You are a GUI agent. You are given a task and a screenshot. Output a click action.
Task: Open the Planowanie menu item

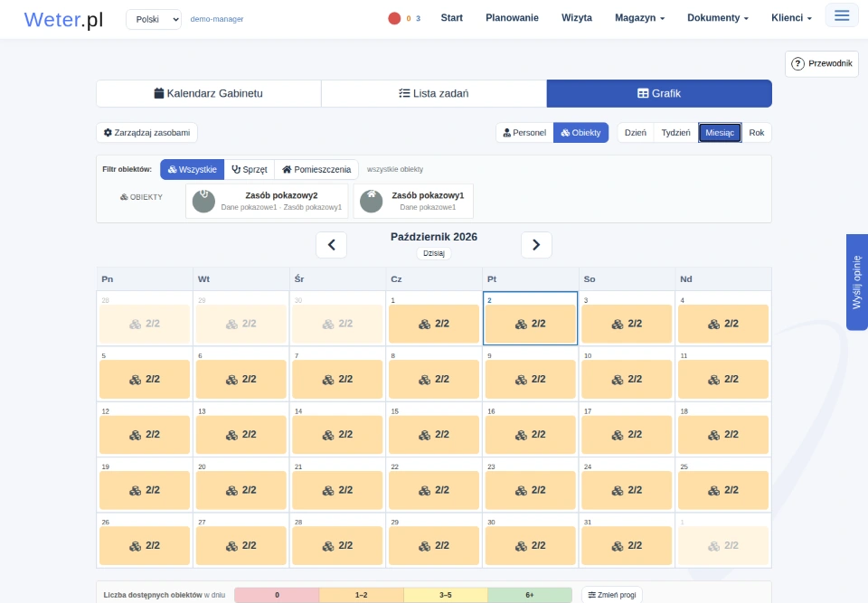tap(512, 18)
